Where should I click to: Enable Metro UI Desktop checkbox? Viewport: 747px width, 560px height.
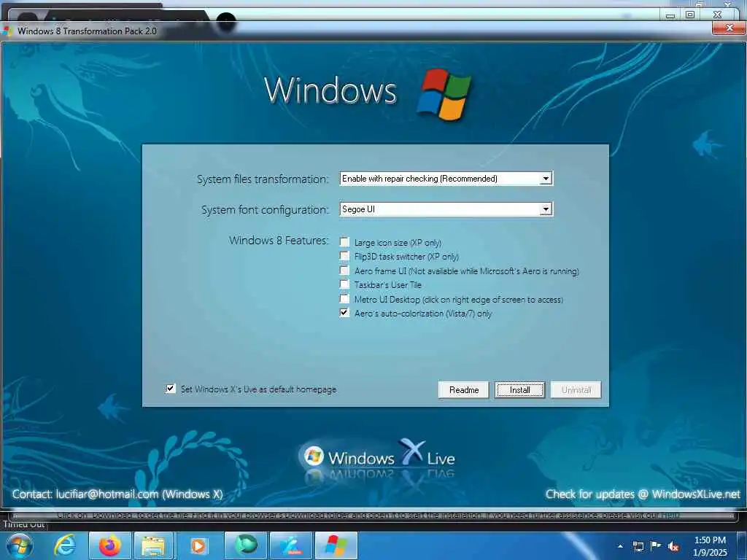tap(344, 298)
